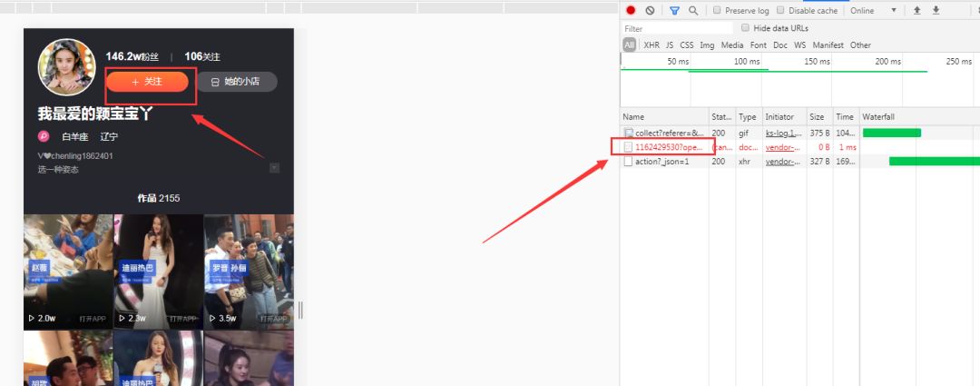Filter requests by WS
This screenshot has height=386, width=980.
800,45
